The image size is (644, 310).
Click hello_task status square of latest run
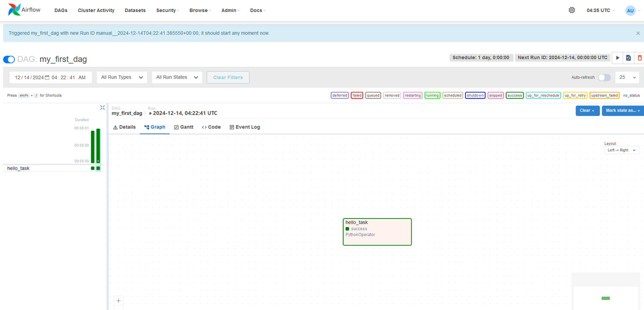coord(98,168)
